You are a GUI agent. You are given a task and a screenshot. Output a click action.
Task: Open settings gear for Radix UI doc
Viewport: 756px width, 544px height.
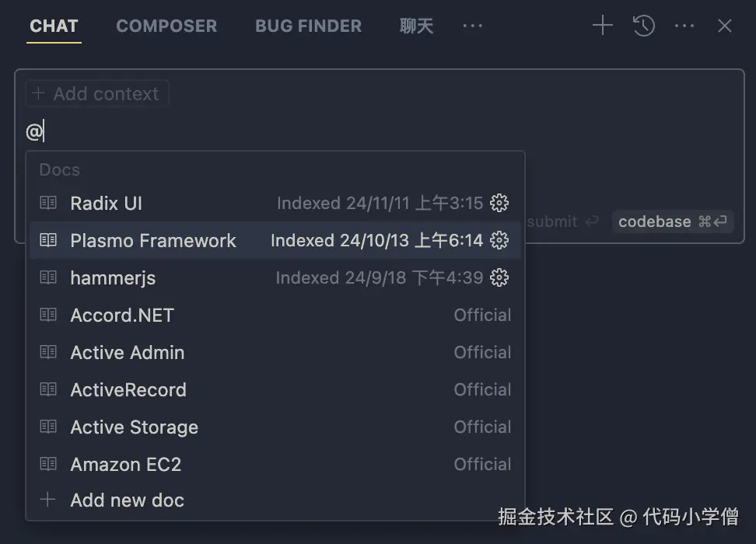[x=500, y=204]
